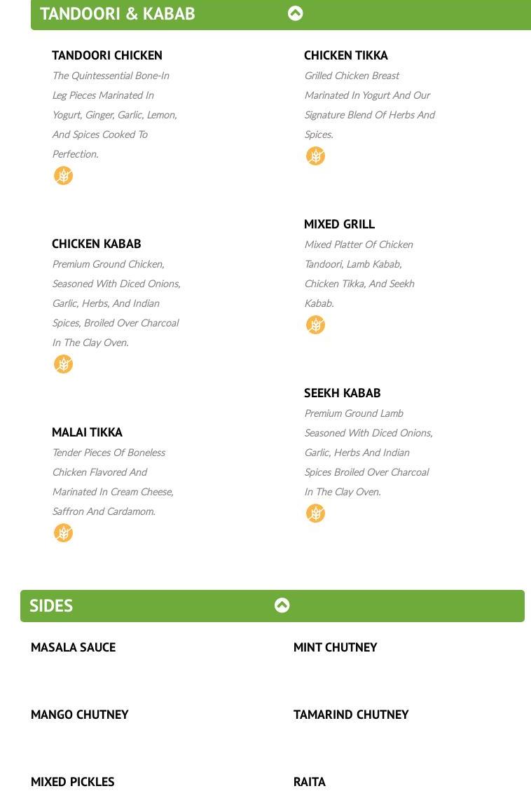Select the Seekh Kabab menu item

[x=343, y=393]
